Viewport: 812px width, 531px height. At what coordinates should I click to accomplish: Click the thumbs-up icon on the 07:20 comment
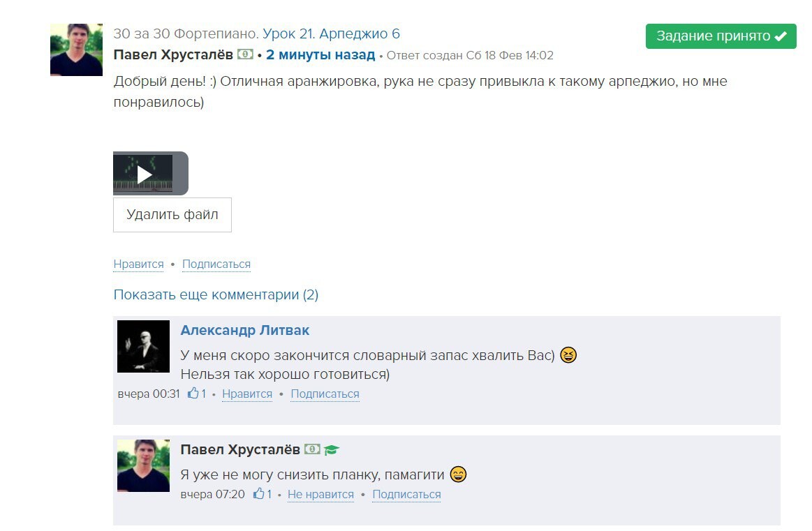259,494
